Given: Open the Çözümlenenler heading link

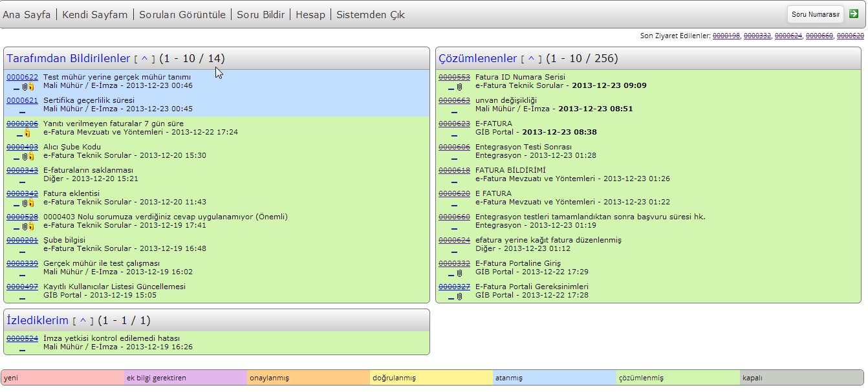Looking at the screenshot, I should pos(477,59).
